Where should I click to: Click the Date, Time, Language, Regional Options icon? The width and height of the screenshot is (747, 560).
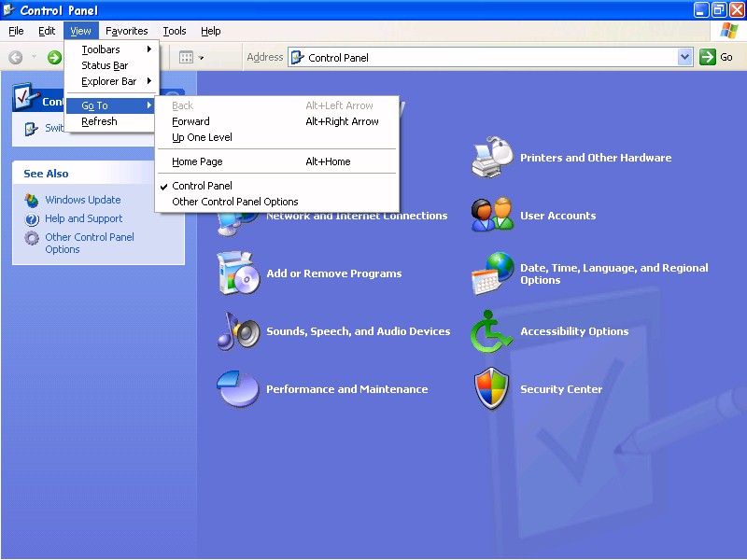click(x=492, y=273)
